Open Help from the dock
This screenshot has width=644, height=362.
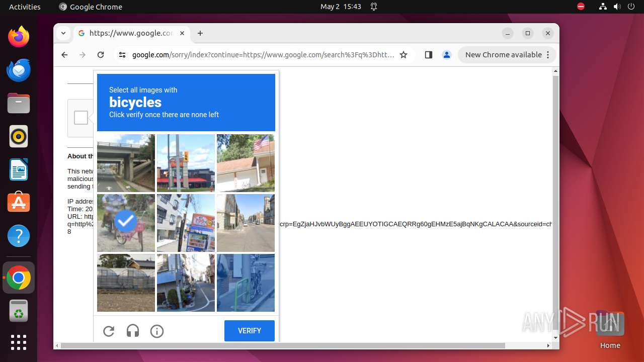(19, 236)
